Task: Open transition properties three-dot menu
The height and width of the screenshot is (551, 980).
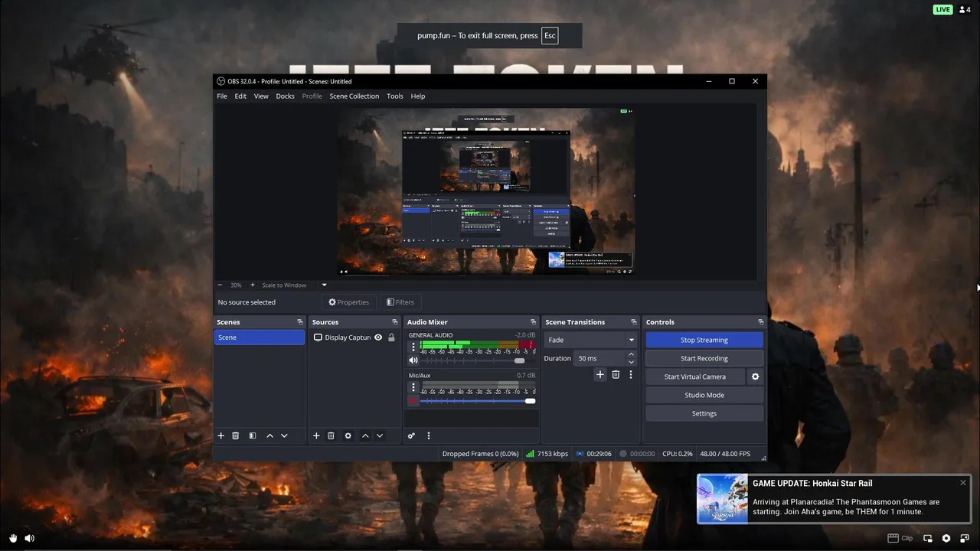Action: pyautogui.click(x=631, y=374)
